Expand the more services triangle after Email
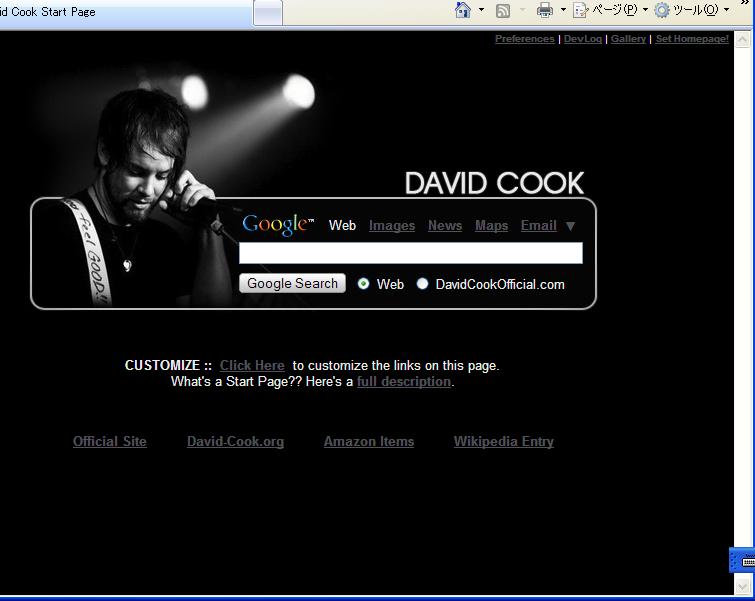The height and width of the screenshot is (601, 755). [x=570, y=226]
